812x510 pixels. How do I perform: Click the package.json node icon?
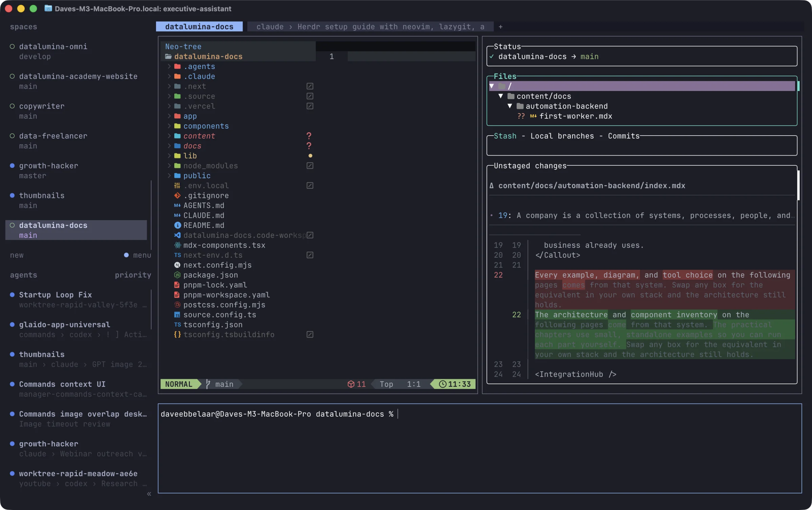[x=177, y=275]
